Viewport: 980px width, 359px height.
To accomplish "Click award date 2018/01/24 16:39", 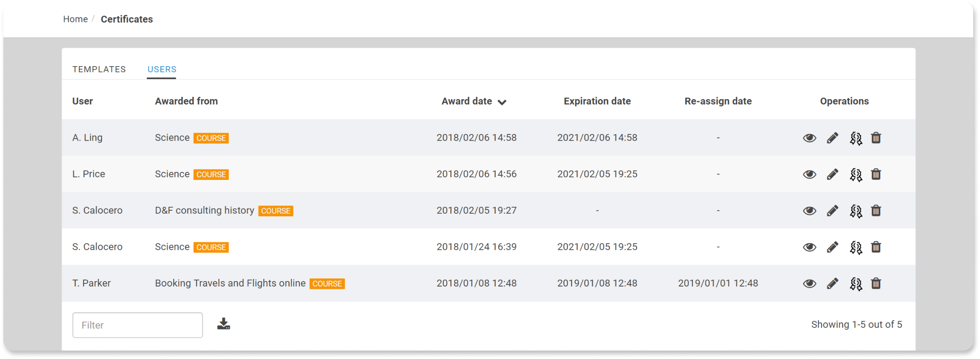I will (477, 247).
